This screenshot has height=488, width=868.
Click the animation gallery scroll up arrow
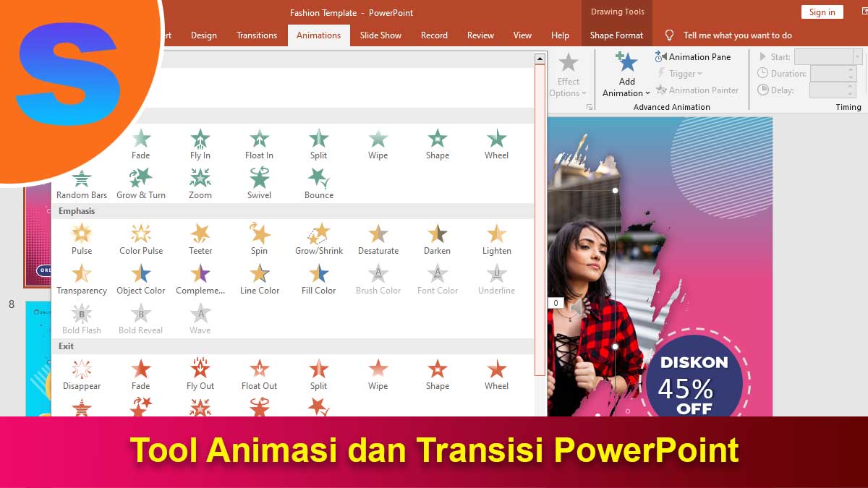click(540, 59)
